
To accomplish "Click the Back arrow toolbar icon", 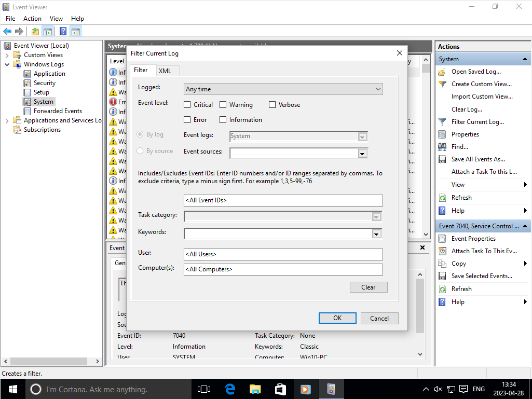I will click(7, 31).
